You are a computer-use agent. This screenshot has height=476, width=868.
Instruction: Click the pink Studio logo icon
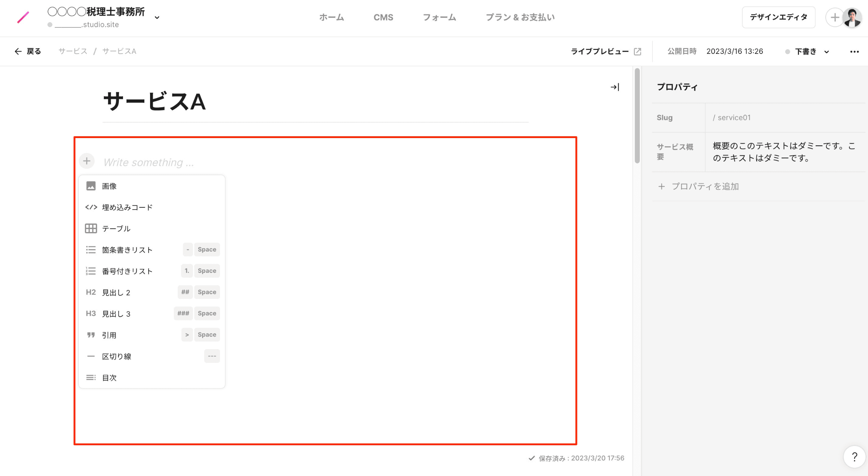(x=23, y=17)
